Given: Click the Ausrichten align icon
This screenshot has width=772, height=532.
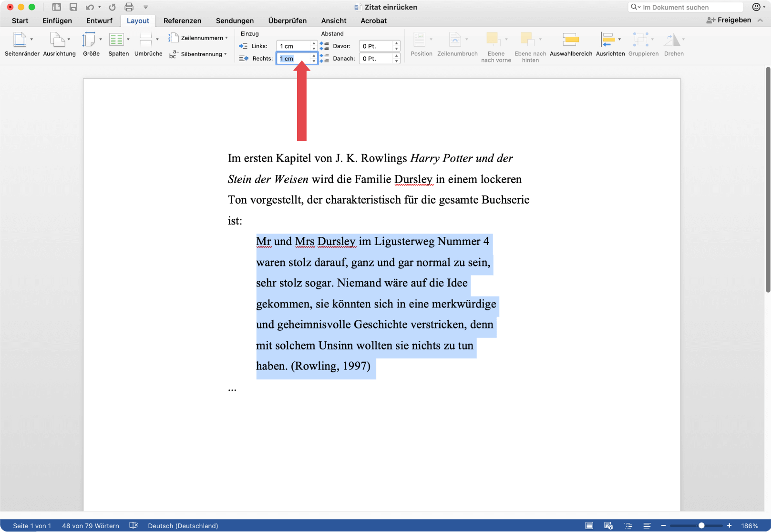Looking at the screenshot, I should coord(607,40).
